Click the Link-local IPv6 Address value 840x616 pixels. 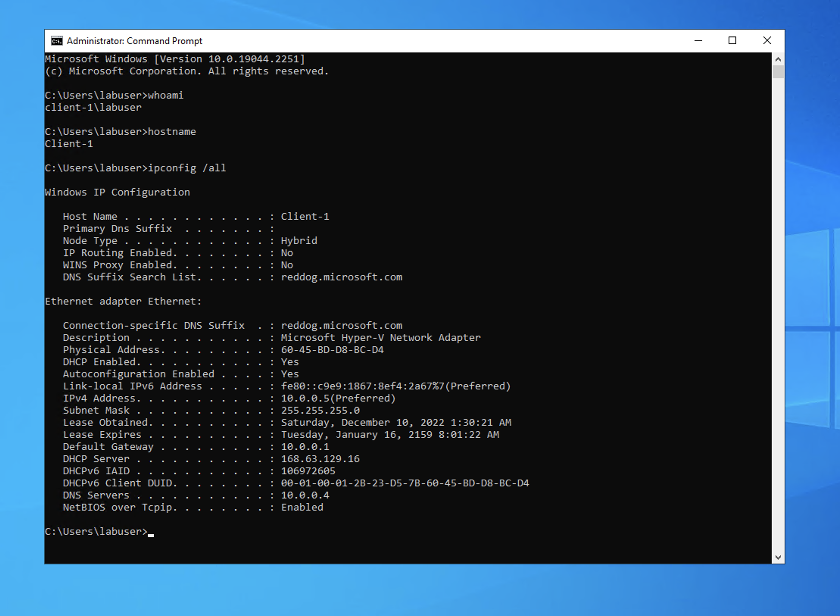pos(396,386)
